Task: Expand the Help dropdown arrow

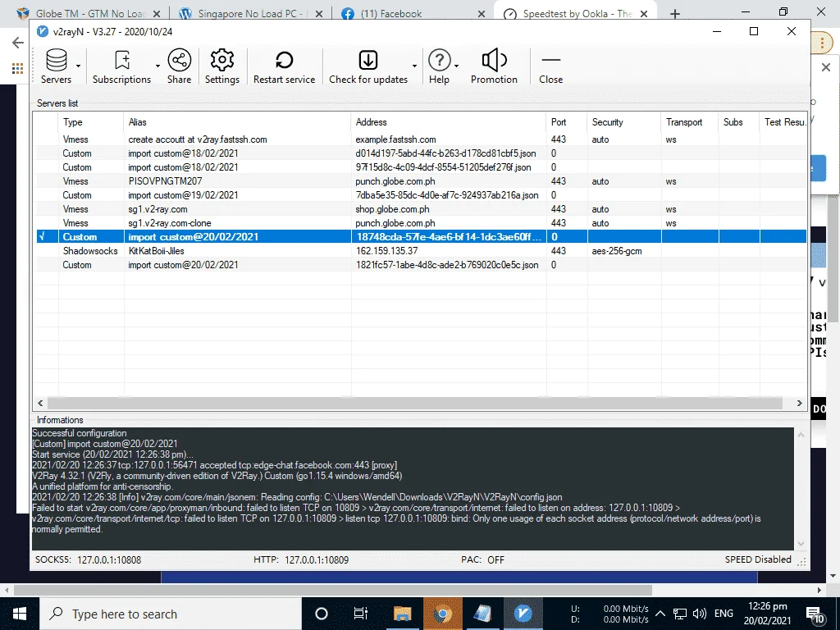Action: point(456,66)
